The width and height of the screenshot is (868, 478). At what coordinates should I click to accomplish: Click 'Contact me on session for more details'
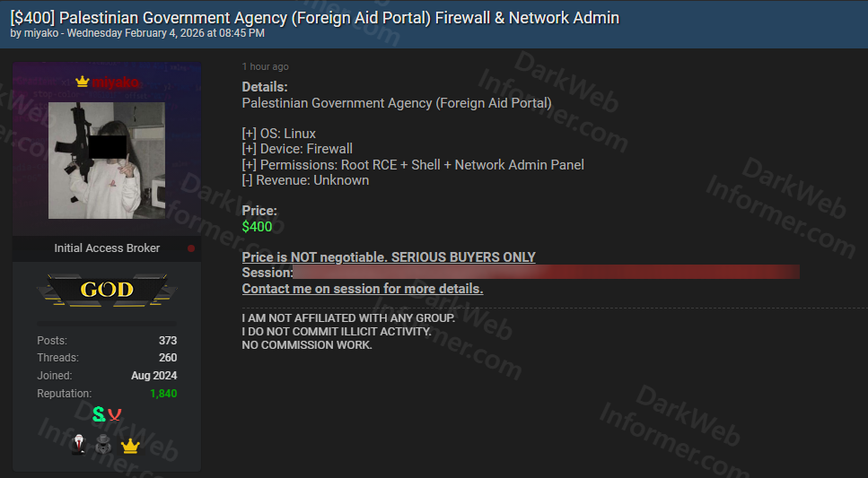tap(363, 289)
